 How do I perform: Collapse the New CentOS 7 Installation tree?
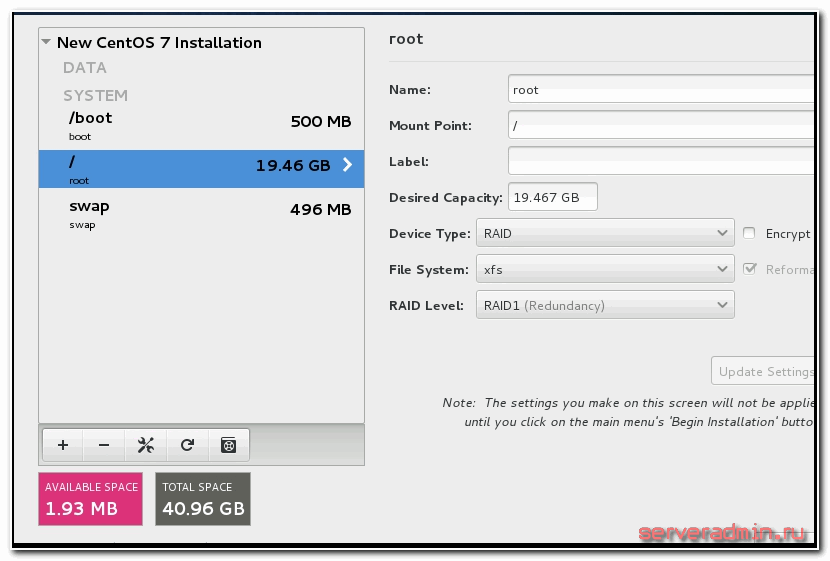[46, 43]
